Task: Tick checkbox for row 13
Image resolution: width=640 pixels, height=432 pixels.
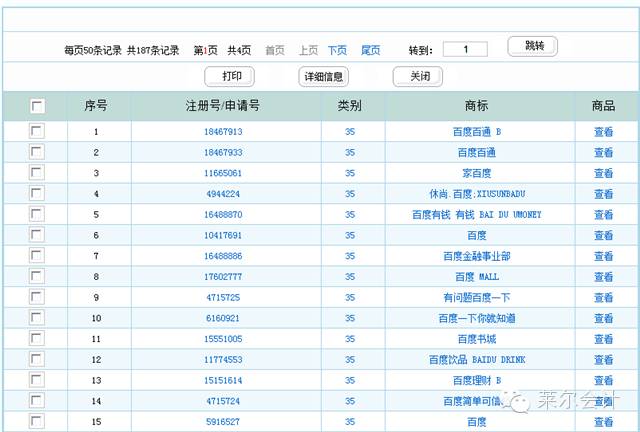Action: point(37,380)
